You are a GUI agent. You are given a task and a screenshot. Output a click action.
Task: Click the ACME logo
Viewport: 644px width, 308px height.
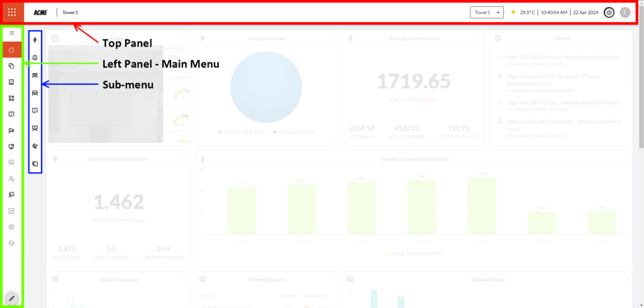coord(40,12)
